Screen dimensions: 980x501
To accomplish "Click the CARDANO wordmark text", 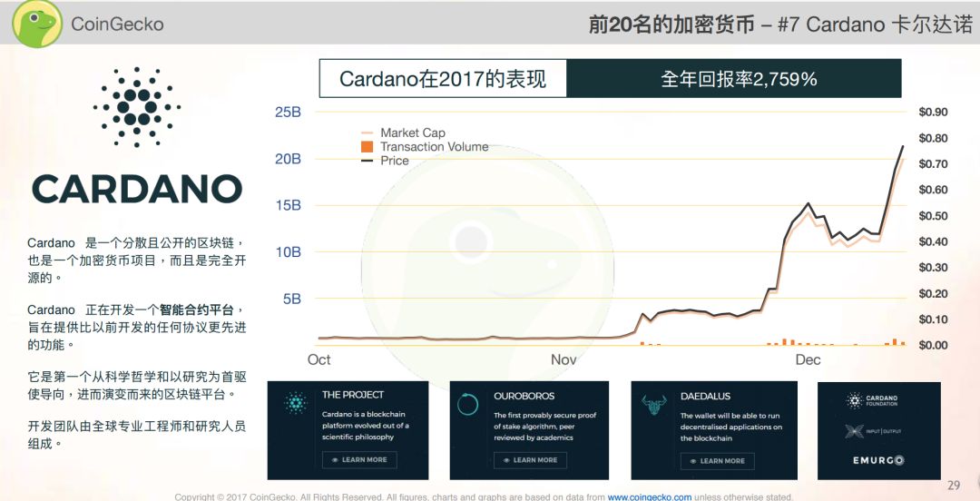I will point(137,189).
